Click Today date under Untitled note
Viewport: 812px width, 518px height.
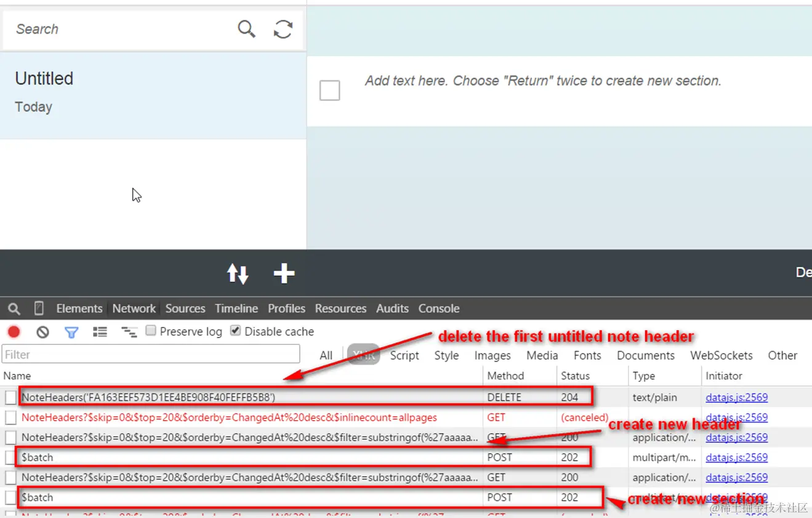(x=33, y=107)
